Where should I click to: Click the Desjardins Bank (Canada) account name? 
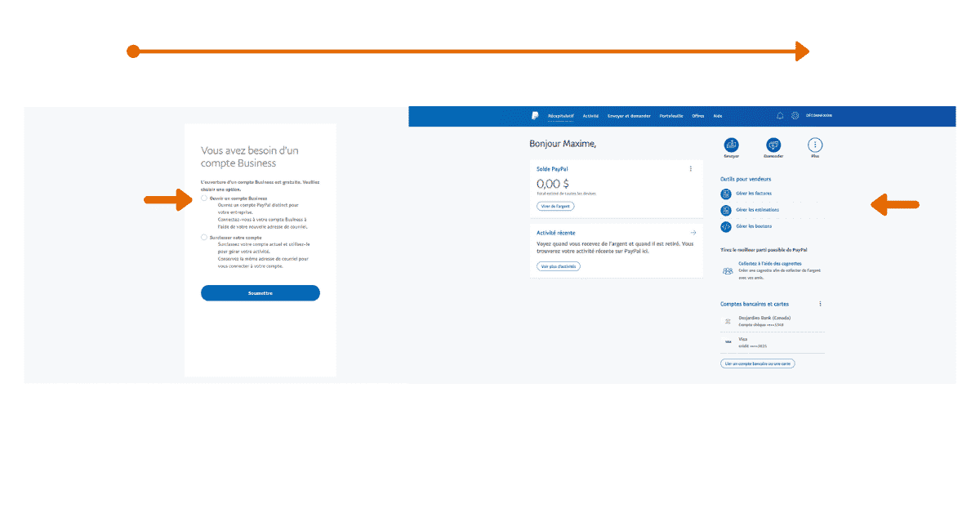764,318
